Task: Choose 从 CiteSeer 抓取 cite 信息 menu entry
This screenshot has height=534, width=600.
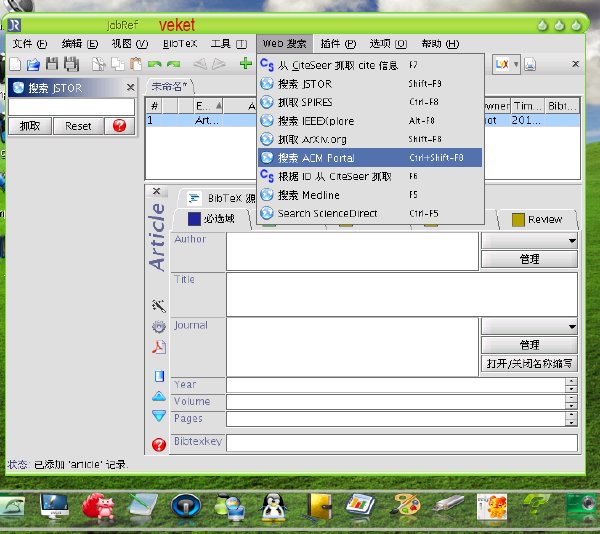Action: click(370, 65)
